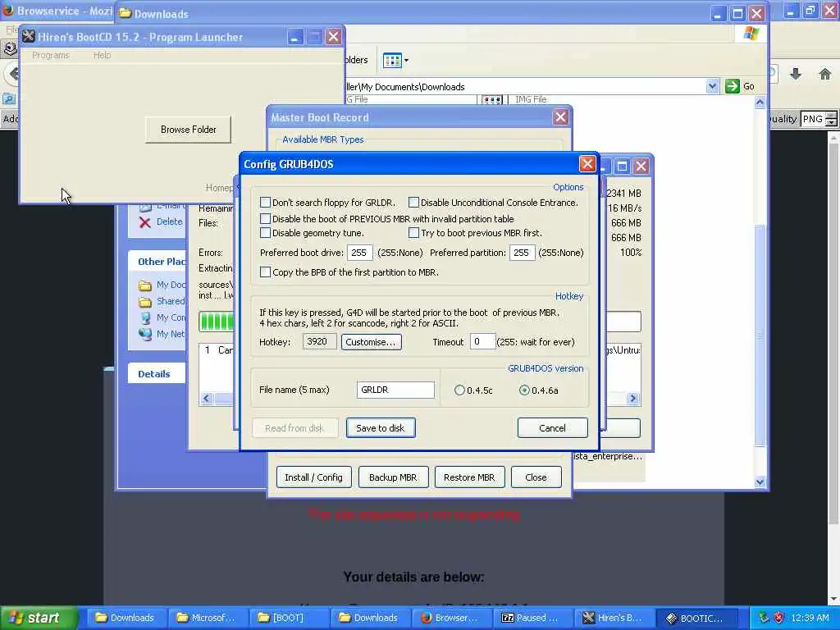Close the Config GRUB4DOS dialog
Viewport: 840px width, 630px height.
tap(587, 164)
